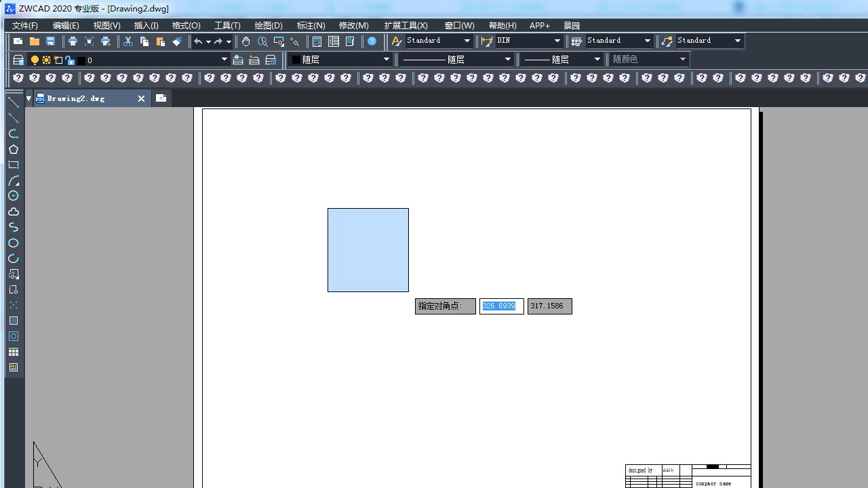The height and width of the screenshot is (488, 868).
Task: Open the 绘图(D) menu
Action: [269, 25]
